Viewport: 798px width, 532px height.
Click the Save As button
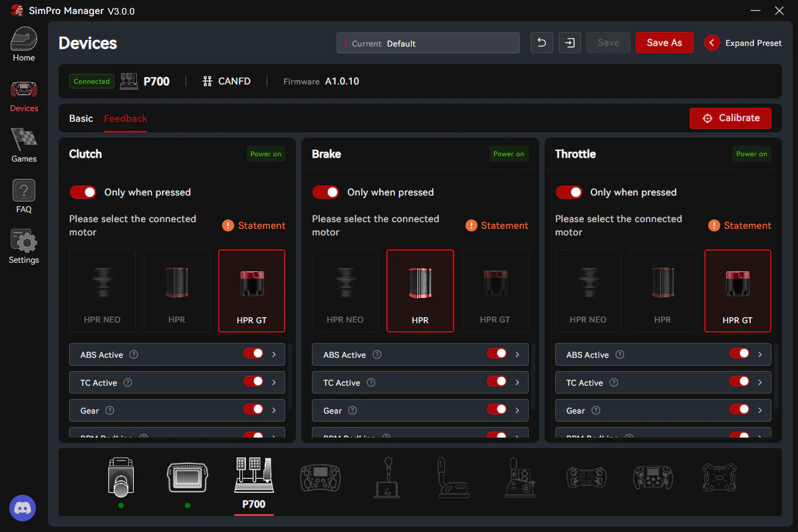tap(664, 43)
